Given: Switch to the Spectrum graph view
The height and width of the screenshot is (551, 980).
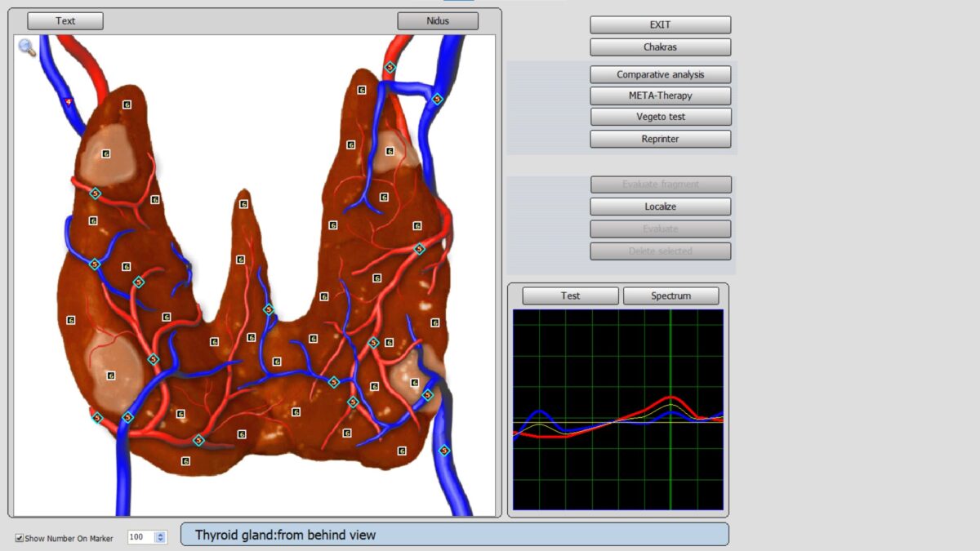Looking at the screenshot, I should [670, 295].
